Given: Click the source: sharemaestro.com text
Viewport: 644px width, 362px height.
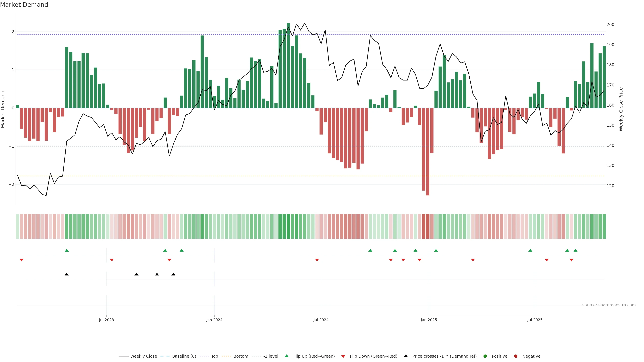Looking at the screenshot, I should tap(609, 305).
